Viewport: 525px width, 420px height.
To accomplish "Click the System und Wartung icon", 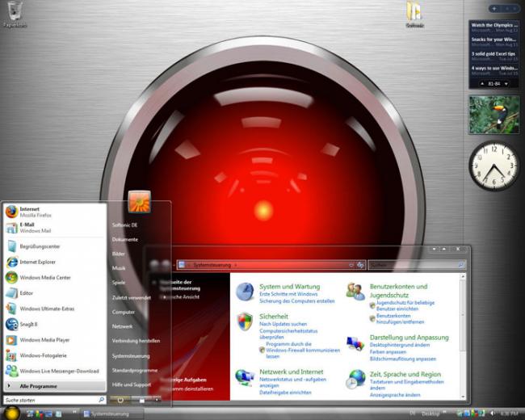I will [245, 292].
